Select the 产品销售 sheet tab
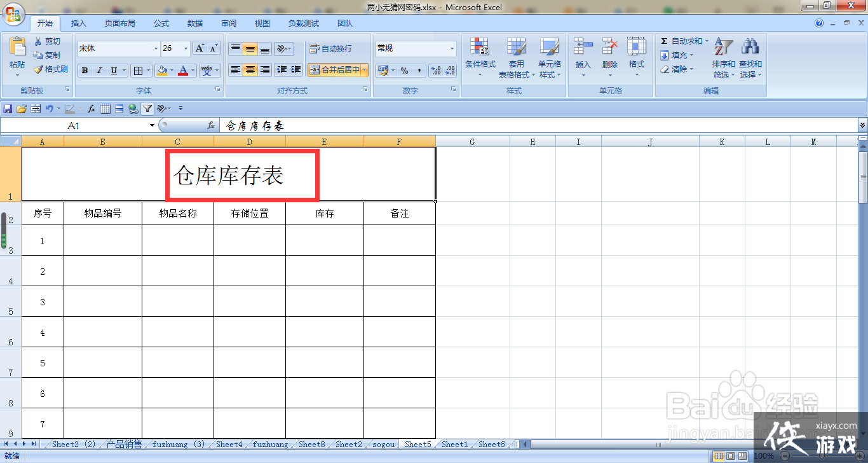Viewport: 868px width, 463px height. 124,445
